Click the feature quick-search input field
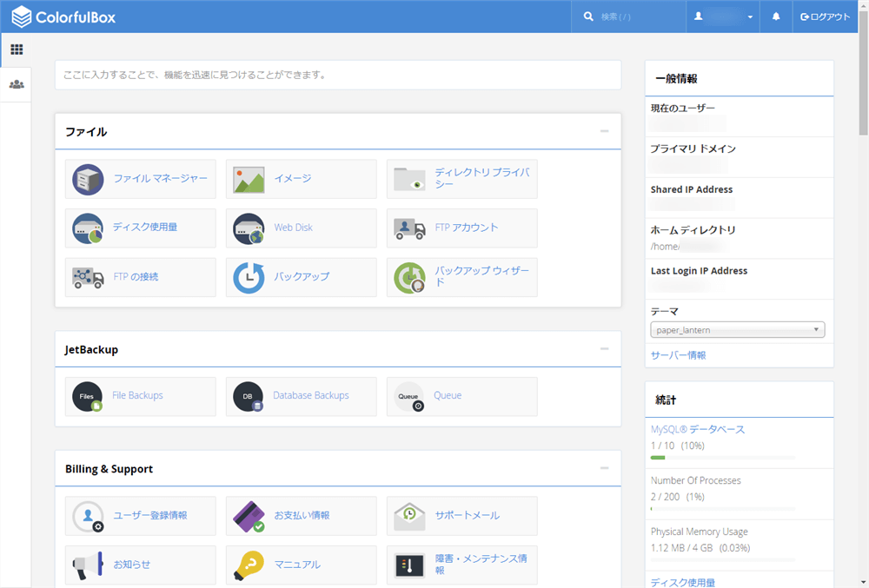This screenshot has height=588, width=869. [337, 76]
